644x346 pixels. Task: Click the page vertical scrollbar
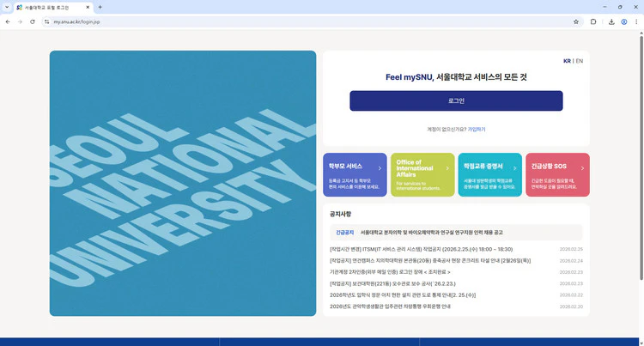pos(641,158)
